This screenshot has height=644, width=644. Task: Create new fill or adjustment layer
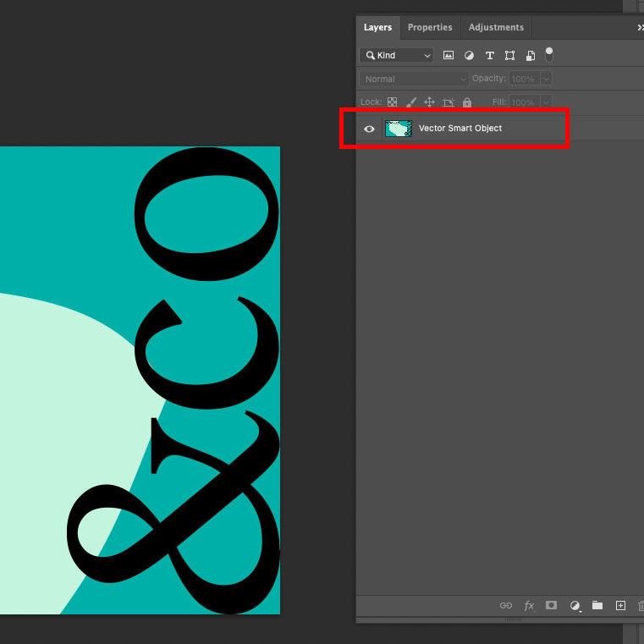coord(575,606)
